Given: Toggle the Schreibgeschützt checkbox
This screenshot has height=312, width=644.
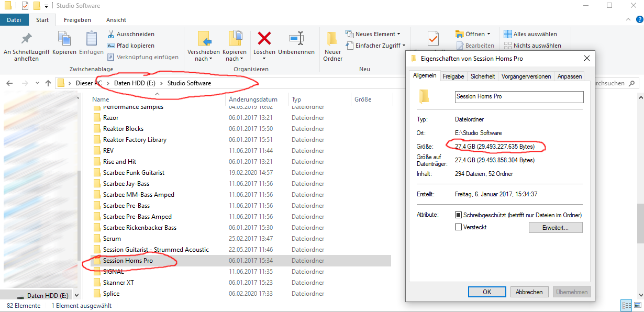Looking at the screenshot, I should click(x=458, y=215).
